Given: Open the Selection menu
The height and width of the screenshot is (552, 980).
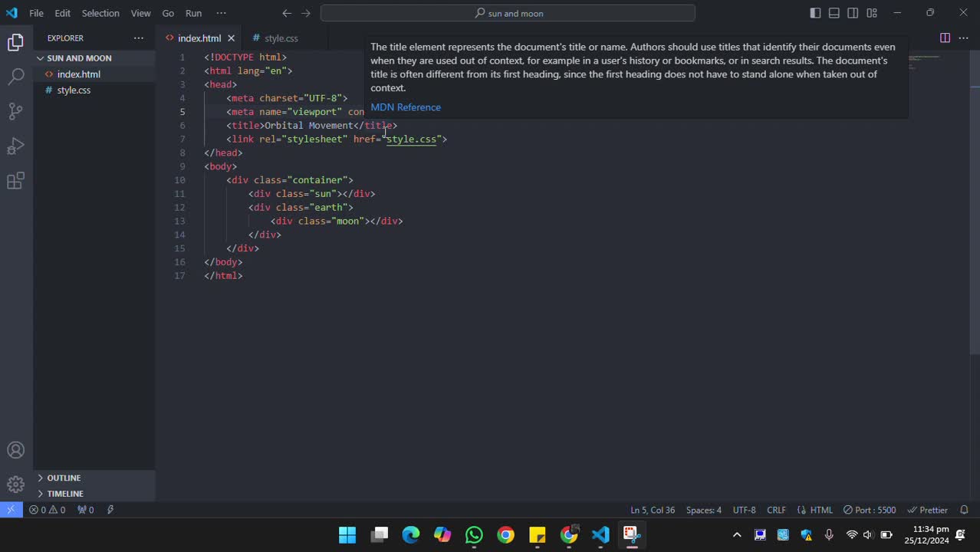Looking at the screenshot, I should click(100, 13).
